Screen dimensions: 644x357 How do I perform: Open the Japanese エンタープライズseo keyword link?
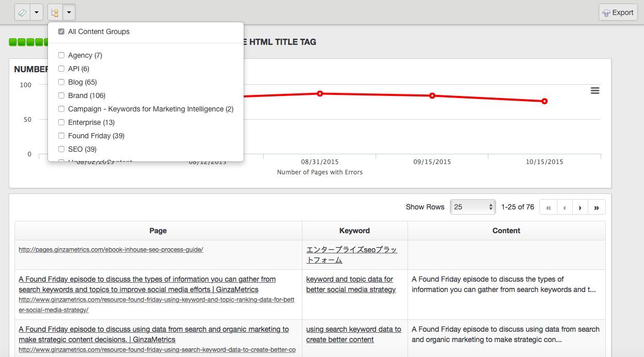coord(352,255)
